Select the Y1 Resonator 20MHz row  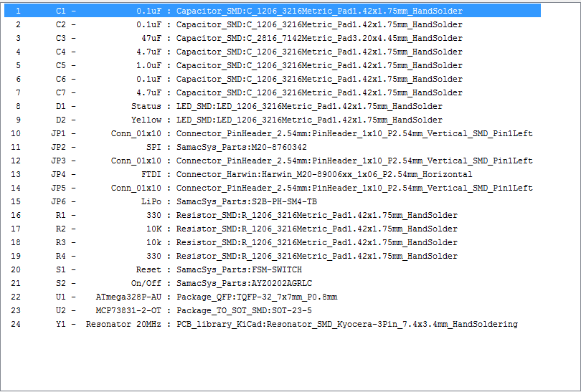point(273,324)
